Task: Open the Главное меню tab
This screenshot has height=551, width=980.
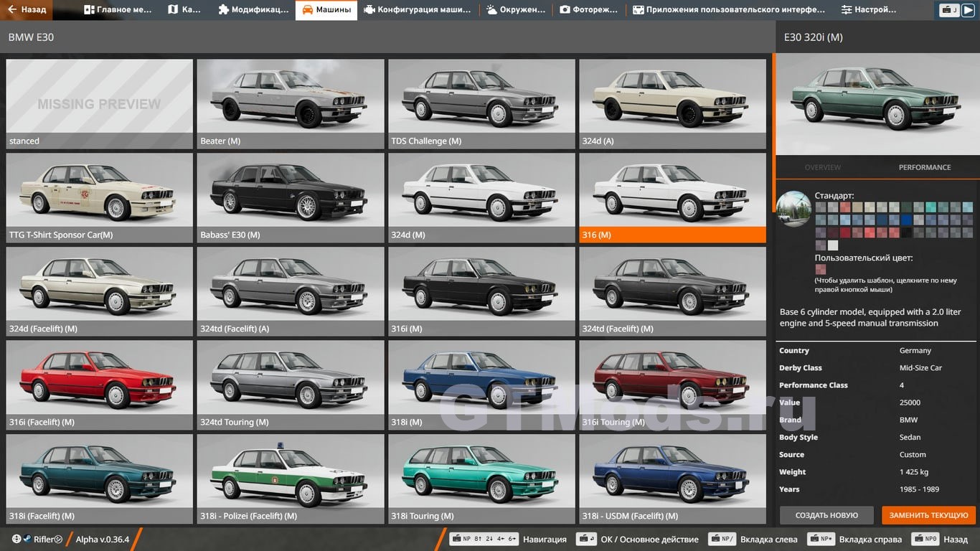Action: (x=118, y=10)
